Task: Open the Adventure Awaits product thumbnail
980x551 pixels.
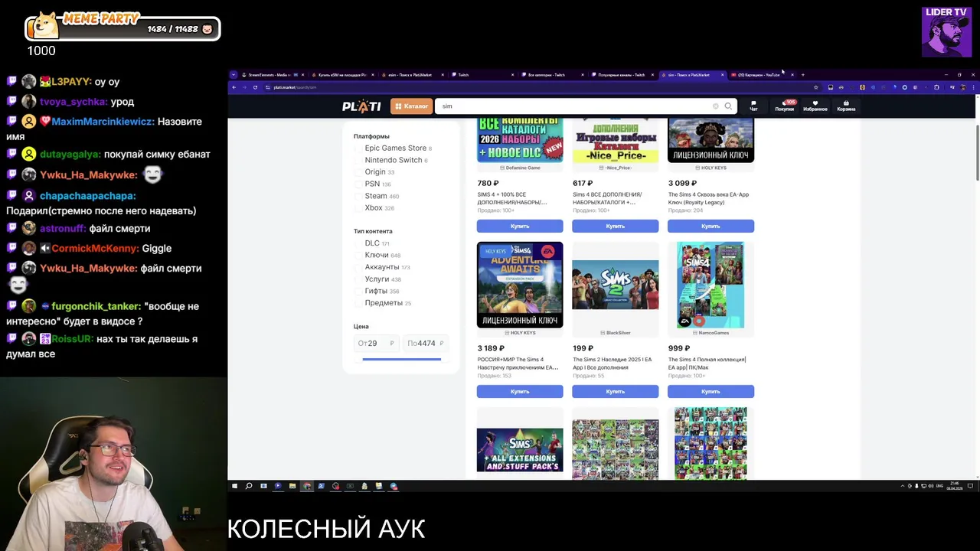Action: (520, 285)
